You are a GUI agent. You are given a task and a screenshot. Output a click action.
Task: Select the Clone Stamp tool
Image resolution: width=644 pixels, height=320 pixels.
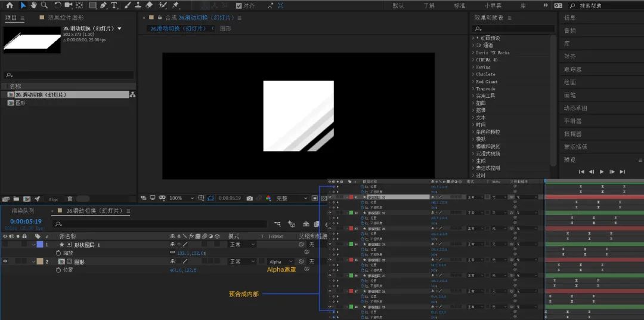click(x=138, y=5)
